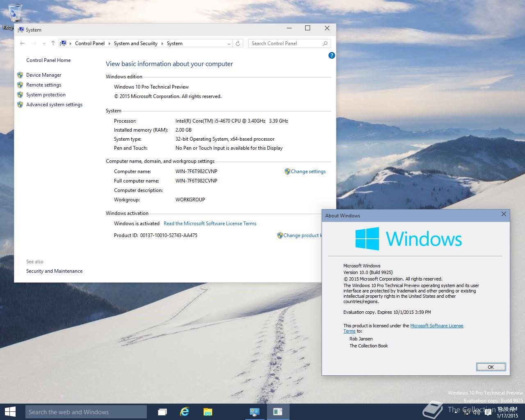This screenshot has height=420, width=525.
Task: Switch to About Windows taskbar button
Action: coord(278,412)
